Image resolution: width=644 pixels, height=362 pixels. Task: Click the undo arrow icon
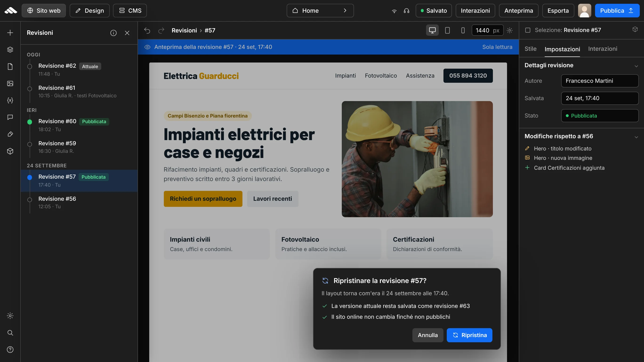click(147, 30)
